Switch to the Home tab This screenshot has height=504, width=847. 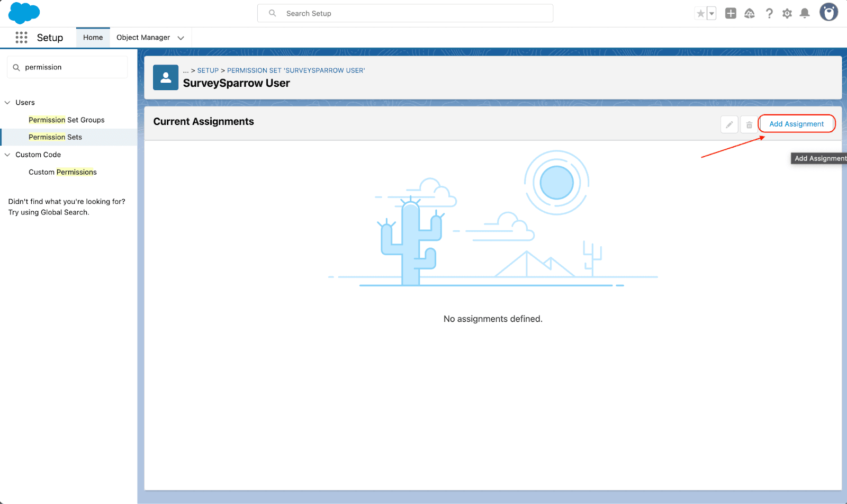tap(93, 38)
